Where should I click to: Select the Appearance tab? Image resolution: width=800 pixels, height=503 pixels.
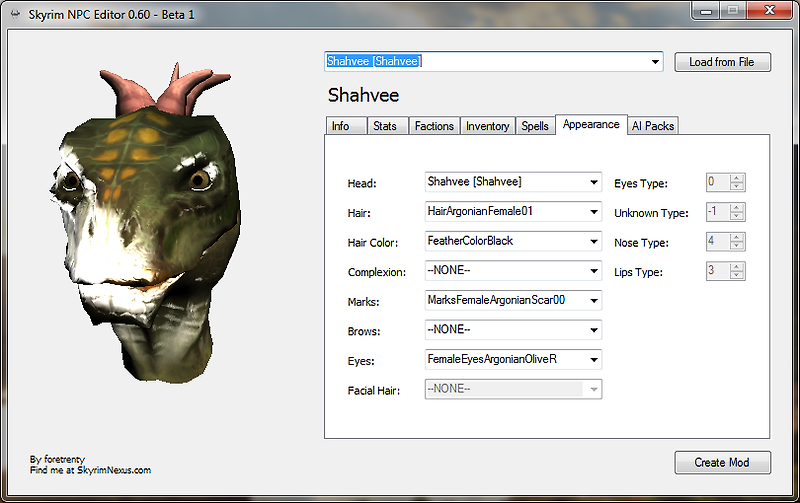[x=591, y=124]
